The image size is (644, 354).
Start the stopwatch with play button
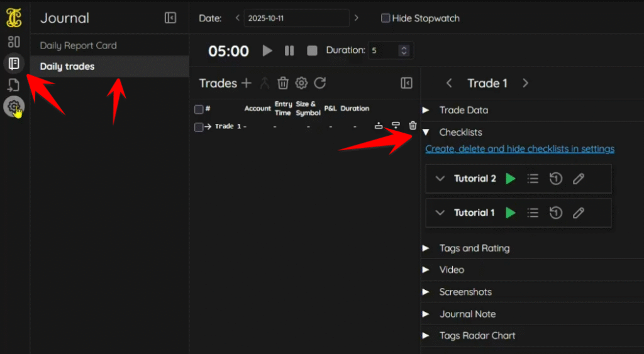(x=267, y=50)
